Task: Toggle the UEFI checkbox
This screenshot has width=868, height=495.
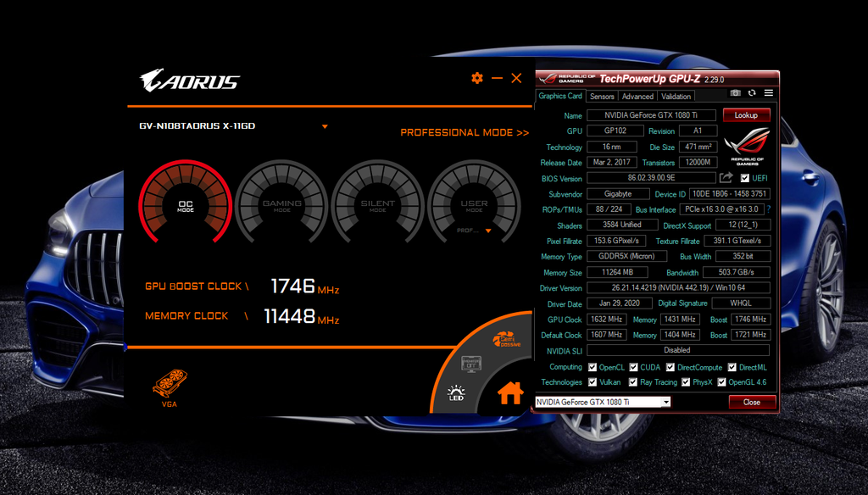Action: [x=744, y=178]
